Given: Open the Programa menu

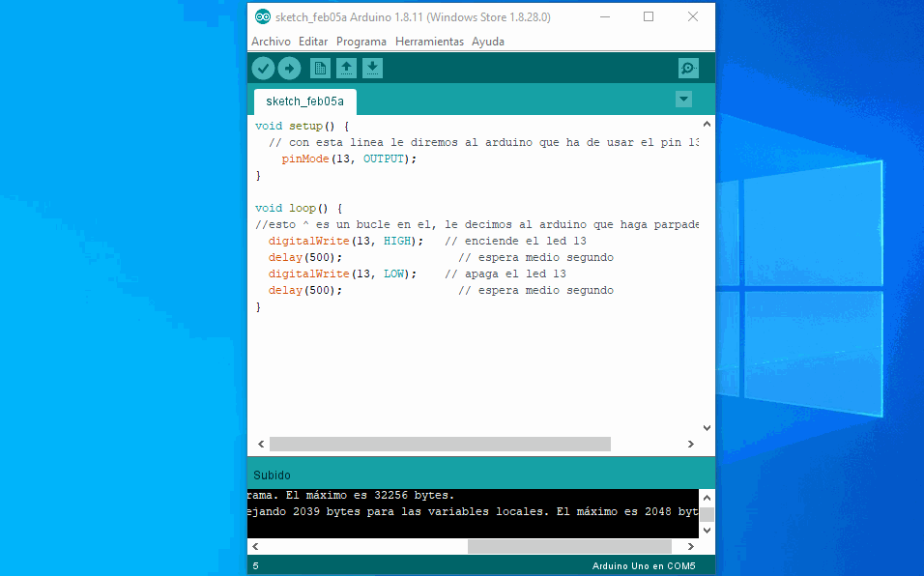Looking at the screenshot, I should pos(361,42).
